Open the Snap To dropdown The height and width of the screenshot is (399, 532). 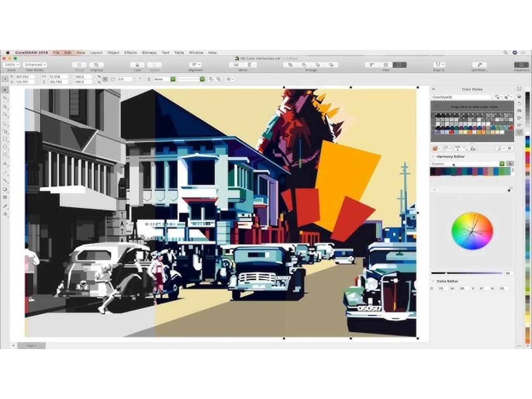pos(439,65)
